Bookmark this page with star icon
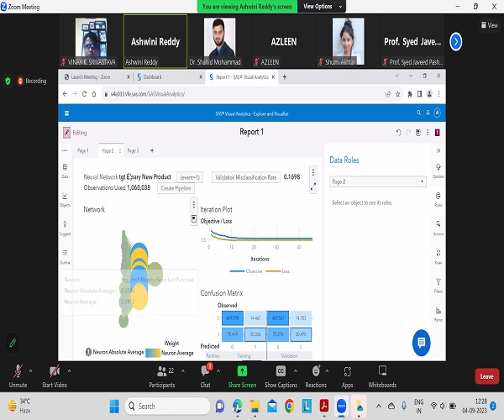Viewport: 504px width, 420px height. pyautogui.click(x=397, y=94)
